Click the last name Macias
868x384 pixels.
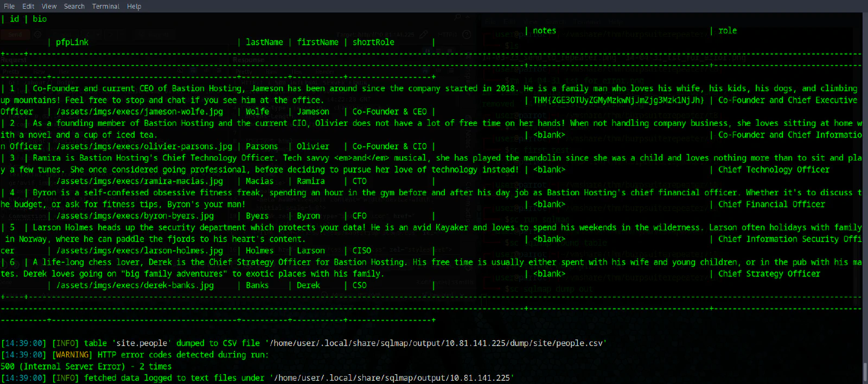click(x=259, y=181)
